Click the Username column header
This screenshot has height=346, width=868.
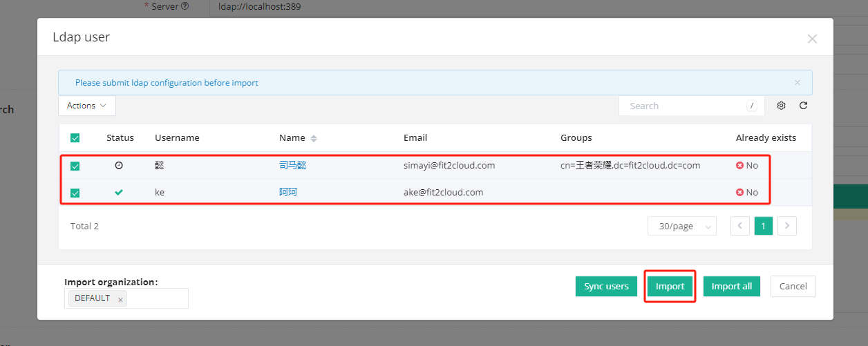pos(177,138)
